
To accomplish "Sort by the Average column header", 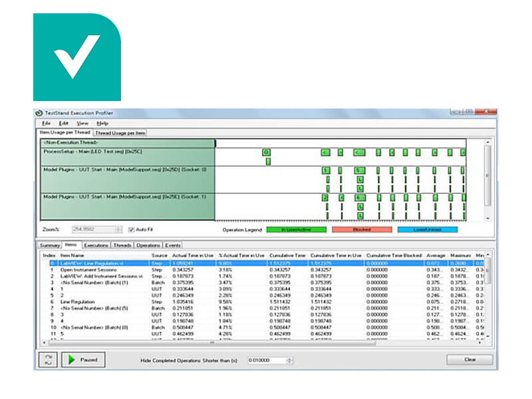I will (436, 255).
